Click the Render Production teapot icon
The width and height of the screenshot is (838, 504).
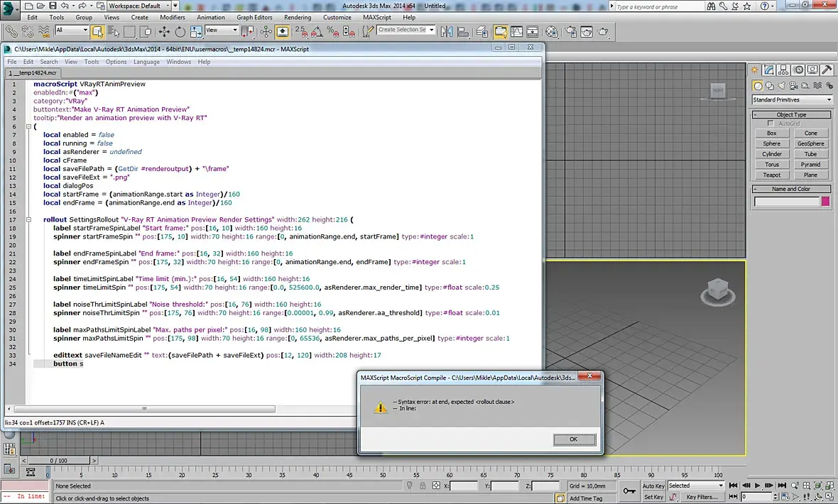[603, 32]
